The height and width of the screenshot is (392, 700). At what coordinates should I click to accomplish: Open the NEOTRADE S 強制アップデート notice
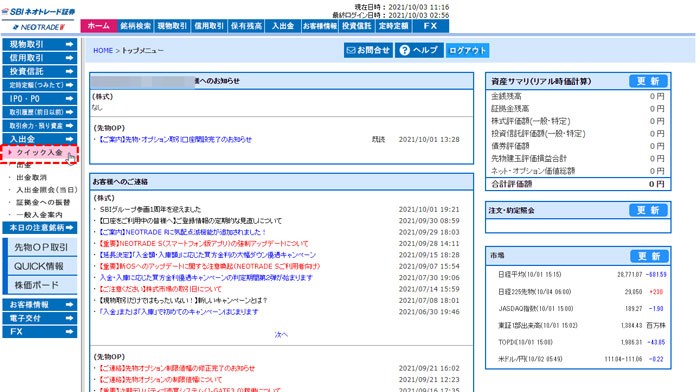203,244
